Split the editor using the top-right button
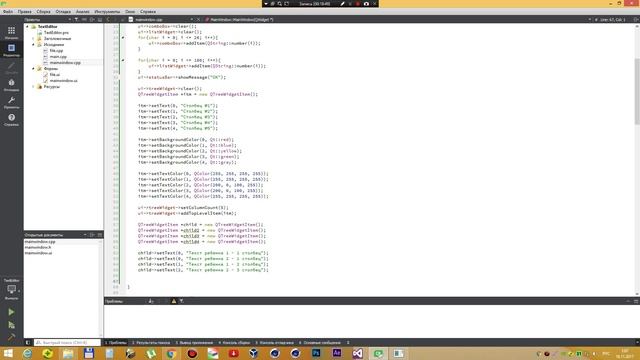Screen dimensions: 640x360 tap(636, 19)
